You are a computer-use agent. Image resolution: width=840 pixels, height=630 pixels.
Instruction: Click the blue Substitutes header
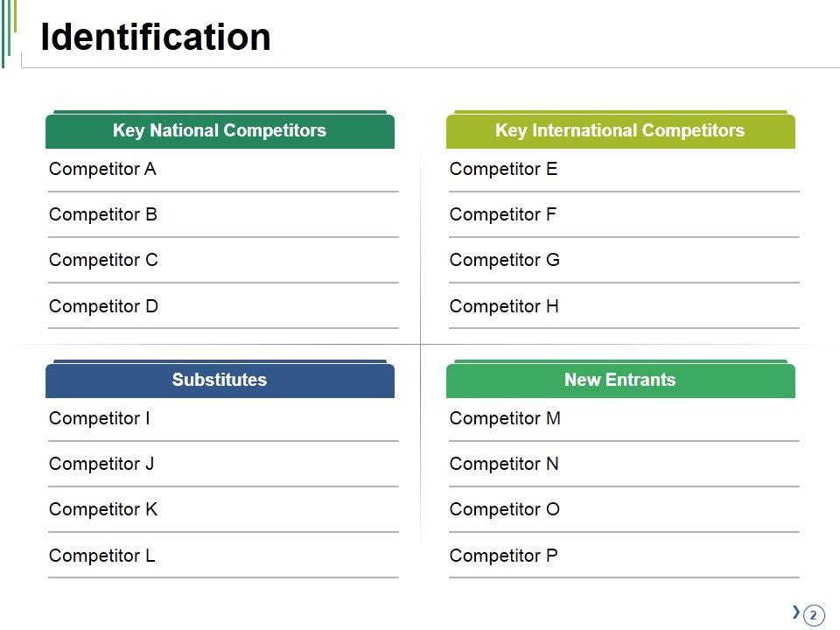click(220, 381)
